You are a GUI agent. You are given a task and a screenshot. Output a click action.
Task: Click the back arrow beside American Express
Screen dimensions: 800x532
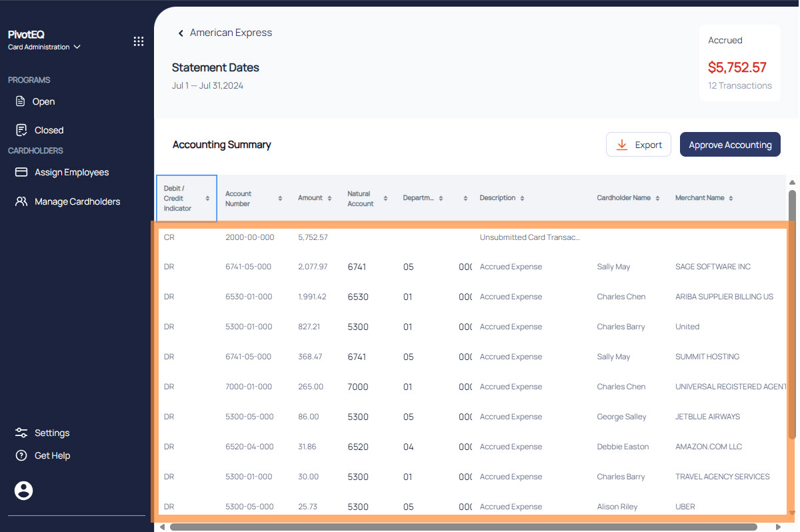180,33
